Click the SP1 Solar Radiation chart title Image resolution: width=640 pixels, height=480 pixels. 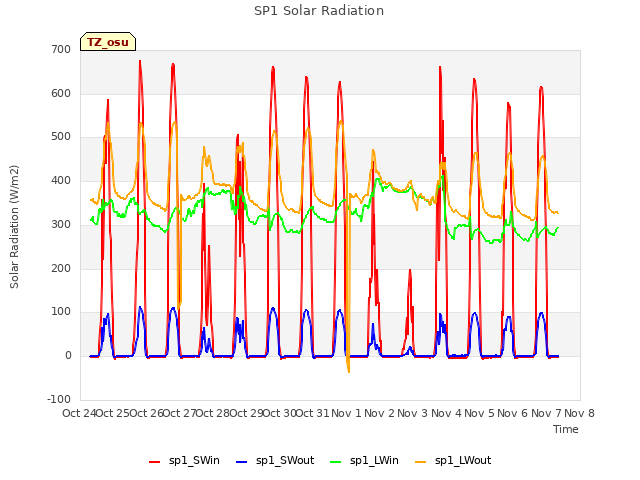coord(319,11)
